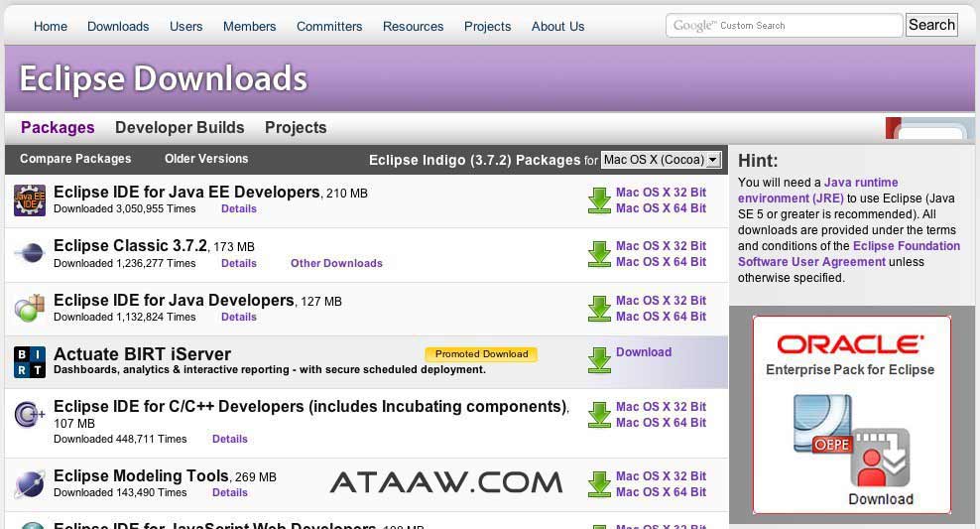Click the Actuate BIRT iServer Download link

pyautogui.click(x=644, y=352)
